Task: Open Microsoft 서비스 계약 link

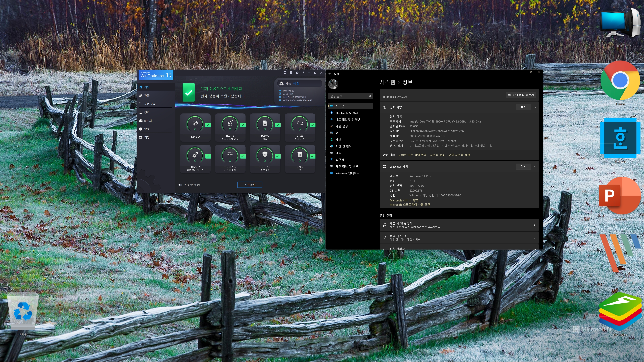Action: coord(404,200)
